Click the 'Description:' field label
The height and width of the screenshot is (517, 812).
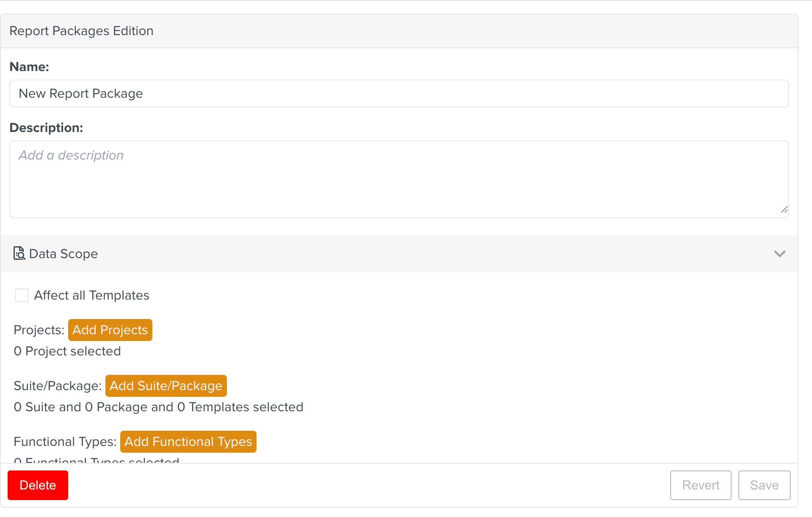(x=46, y=128)
